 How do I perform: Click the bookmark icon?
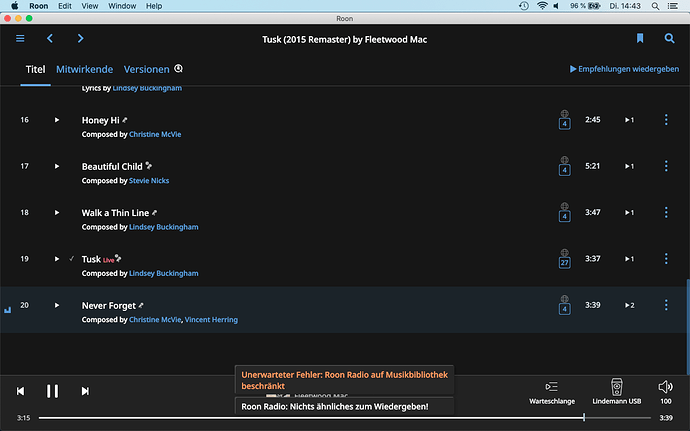tap(640, 38)
